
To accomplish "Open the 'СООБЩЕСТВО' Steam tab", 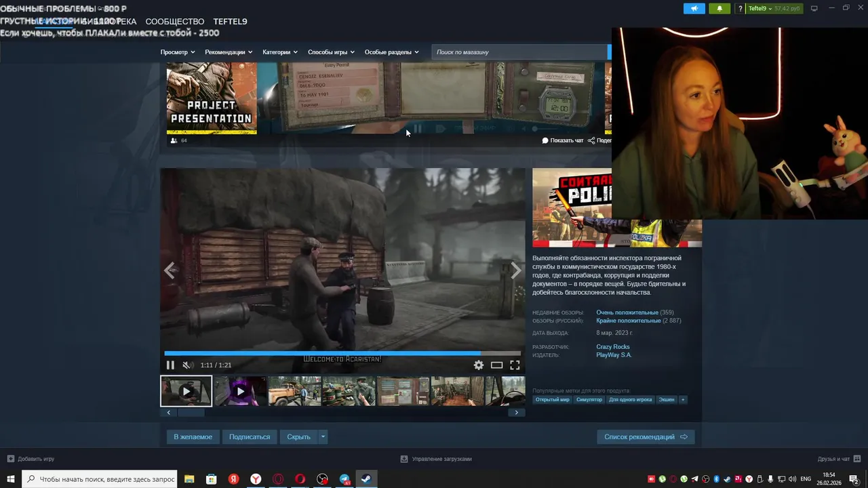I will tap(174, 22).
